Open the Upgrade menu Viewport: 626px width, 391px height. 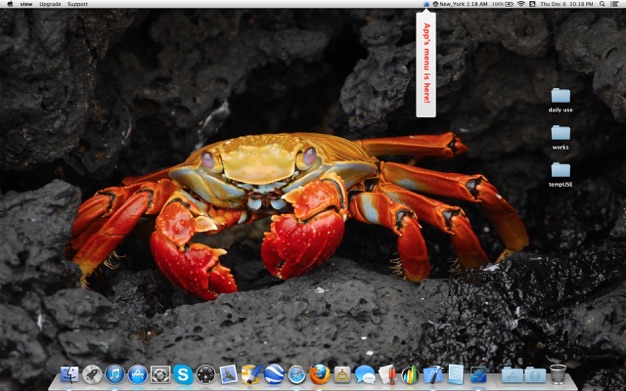point(50,4)
